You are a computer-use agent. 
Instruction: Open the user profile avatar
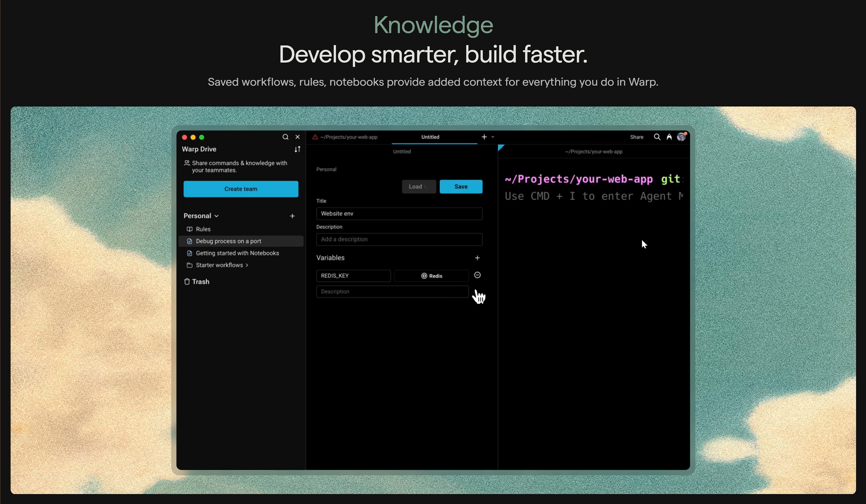pos(682,137)
